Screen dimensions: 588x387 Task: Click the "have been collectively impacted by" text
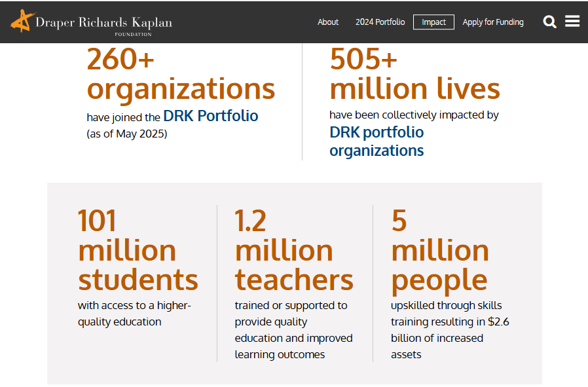coord(414,115)
